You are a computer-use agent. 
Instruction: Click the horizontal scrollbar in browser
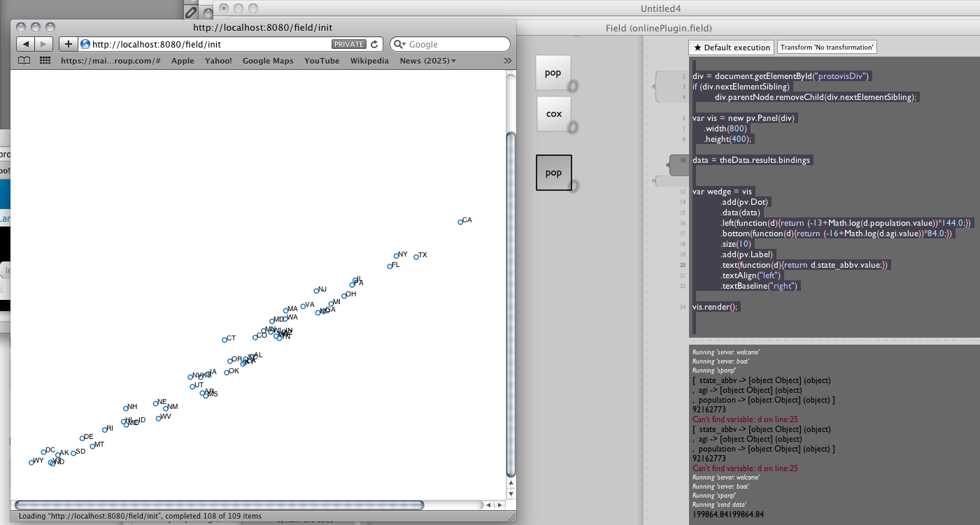click(x=219, y=505)
